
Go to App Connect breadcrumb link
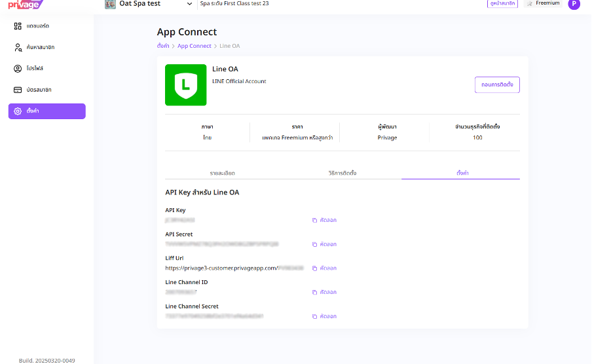194,46
